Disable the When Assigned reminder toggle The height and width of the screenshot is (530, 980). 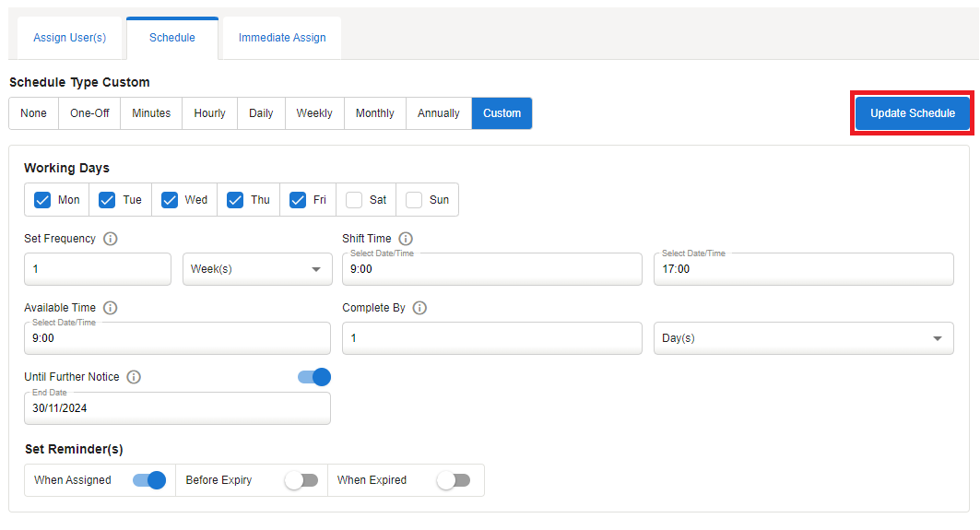149,480
